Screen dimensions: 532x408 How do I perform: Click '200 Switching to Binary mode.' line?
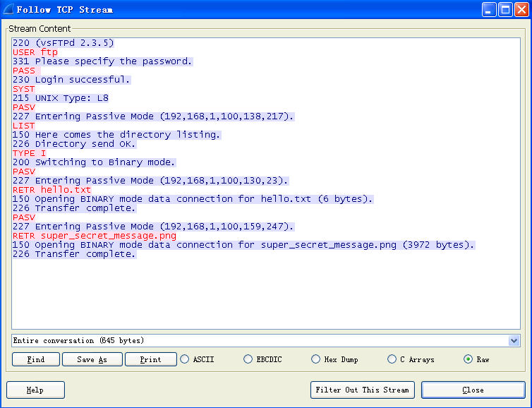pyautogui.click(x=94, y=162)
